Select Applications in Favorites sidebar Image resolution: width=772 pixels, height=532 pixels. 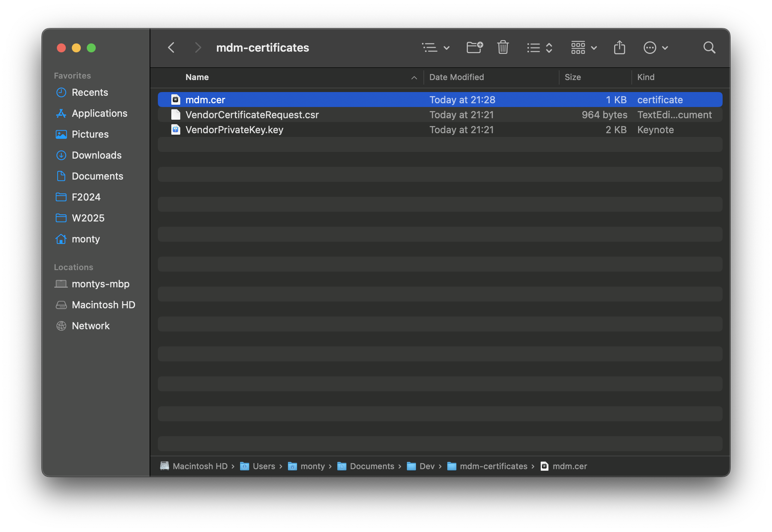pos(99,113)
